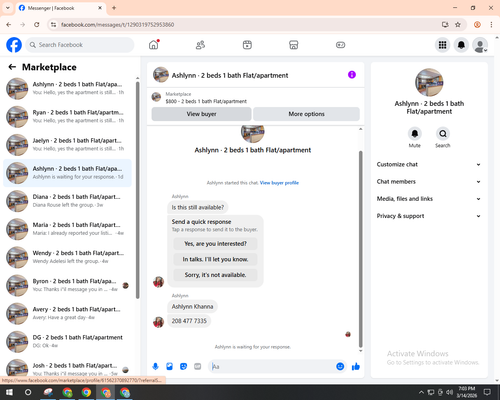This screenshot has width=500, height=400.
Task: Open the emoji picker
Action: click(340, 367)
